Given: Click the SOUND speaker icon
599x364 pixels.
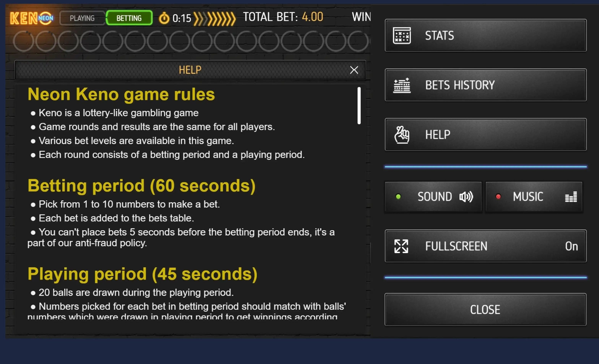Looking at the screenshot, I should [466, 197].
